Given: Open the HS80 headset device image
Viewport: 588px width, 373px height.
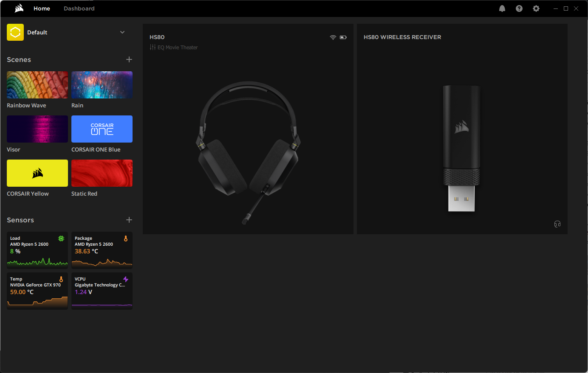Looking at the screenshot, I should coord(248,153).
